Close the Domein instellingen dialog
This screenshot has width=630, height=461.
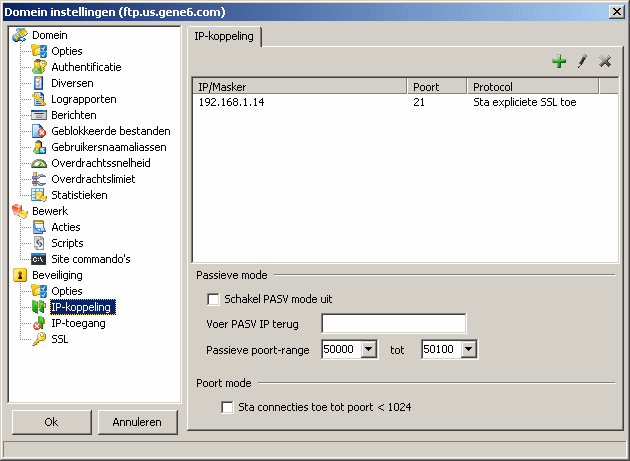617,12
